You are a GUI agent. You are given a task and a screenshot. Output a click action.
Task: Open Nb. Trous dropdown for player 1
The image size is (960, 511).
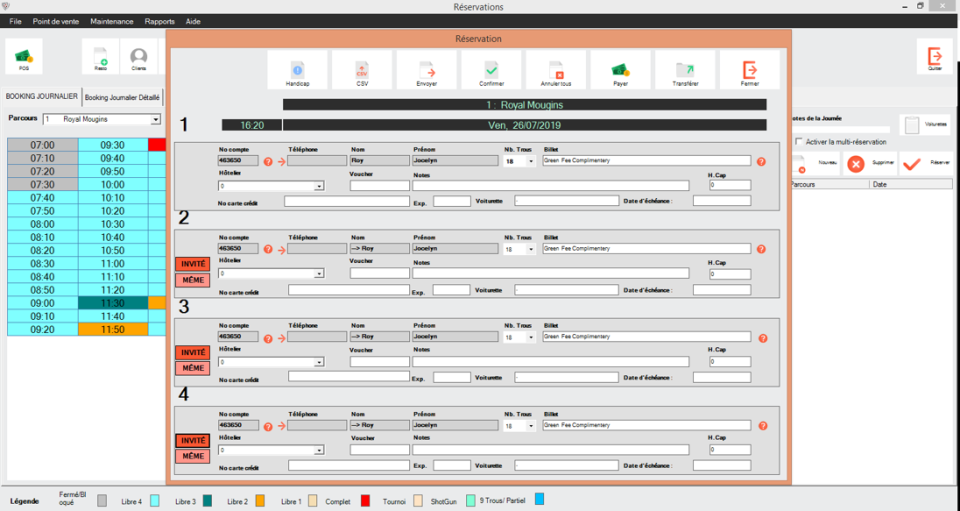pyautogui.click(x=530, y=162)
